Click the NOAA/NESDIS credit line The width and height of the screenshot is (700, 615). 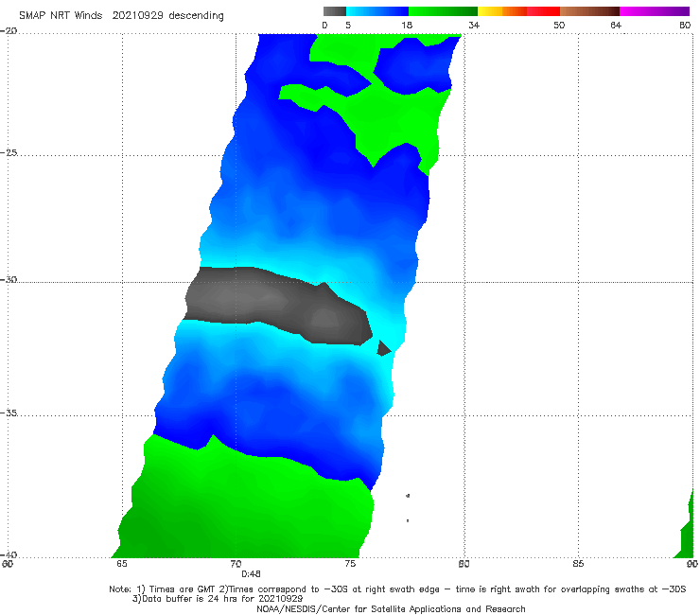pos(391,609)
